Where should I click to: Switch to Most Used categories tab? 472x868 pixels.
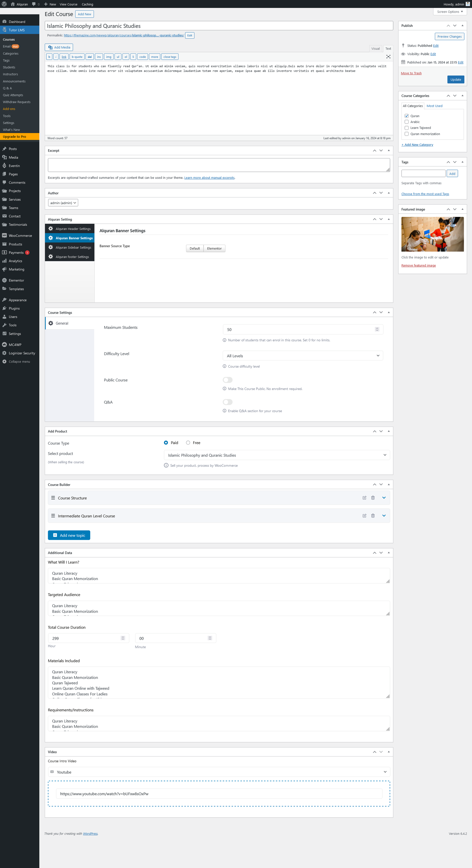(x=434, y=106)
